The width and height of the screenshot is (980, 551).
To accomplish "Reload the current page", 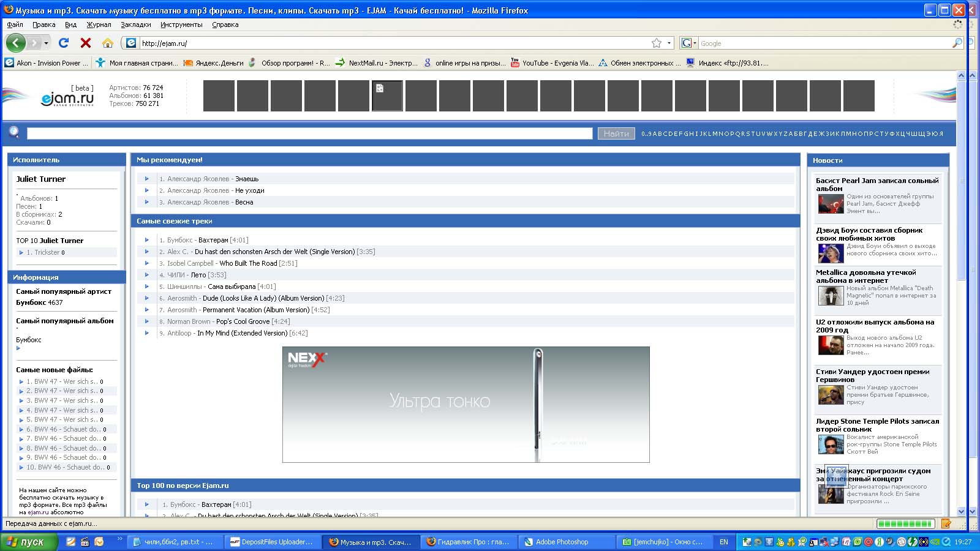I will click(x=64, y=43).
